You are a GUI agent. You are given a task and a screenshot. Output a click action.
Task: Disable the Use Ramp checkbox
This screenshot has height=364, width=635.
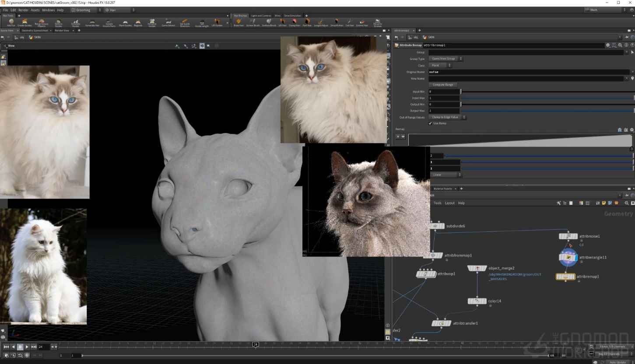430,123
